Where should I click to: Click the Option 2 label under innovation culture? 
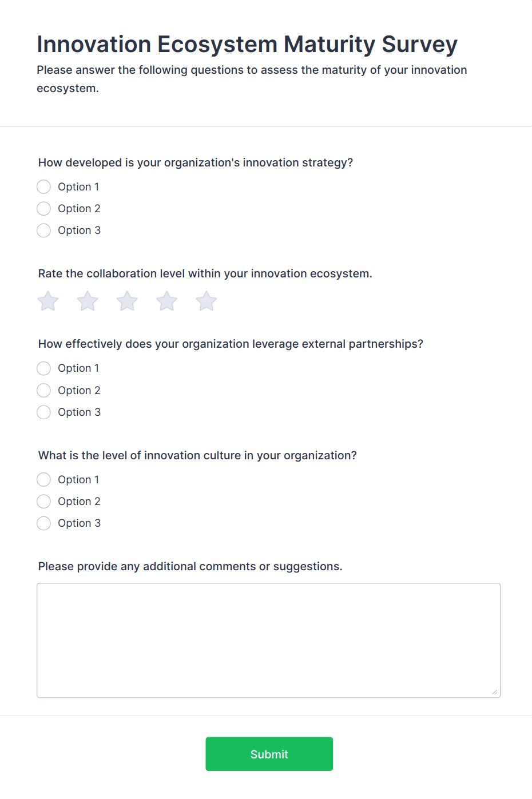(79, 502)
